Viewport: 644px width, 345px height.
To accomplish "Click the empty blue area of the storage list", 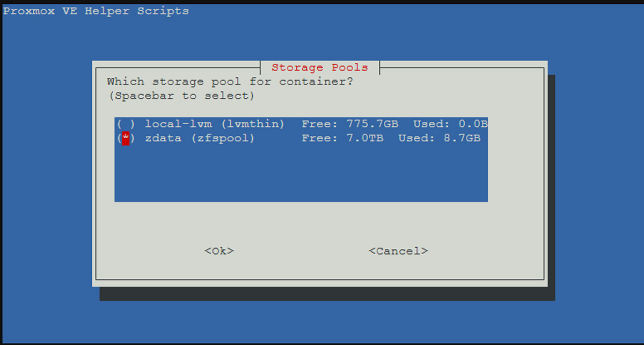I will (301, 175).
